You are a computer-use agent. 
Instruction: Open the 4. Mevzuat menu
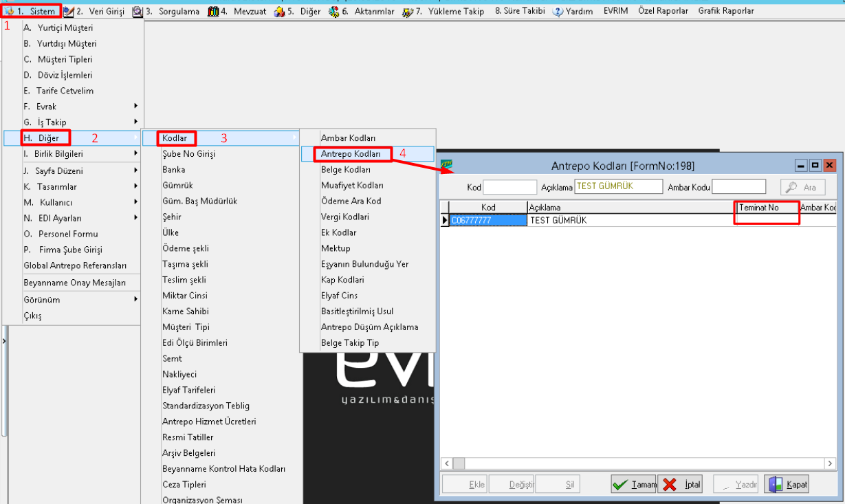(x=237, y=11)
